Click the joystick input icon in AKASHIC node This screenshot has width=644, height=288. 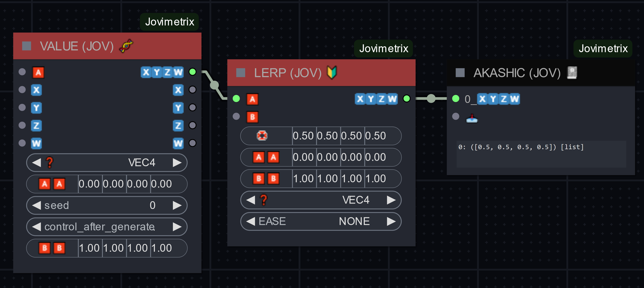coord(472,118)
